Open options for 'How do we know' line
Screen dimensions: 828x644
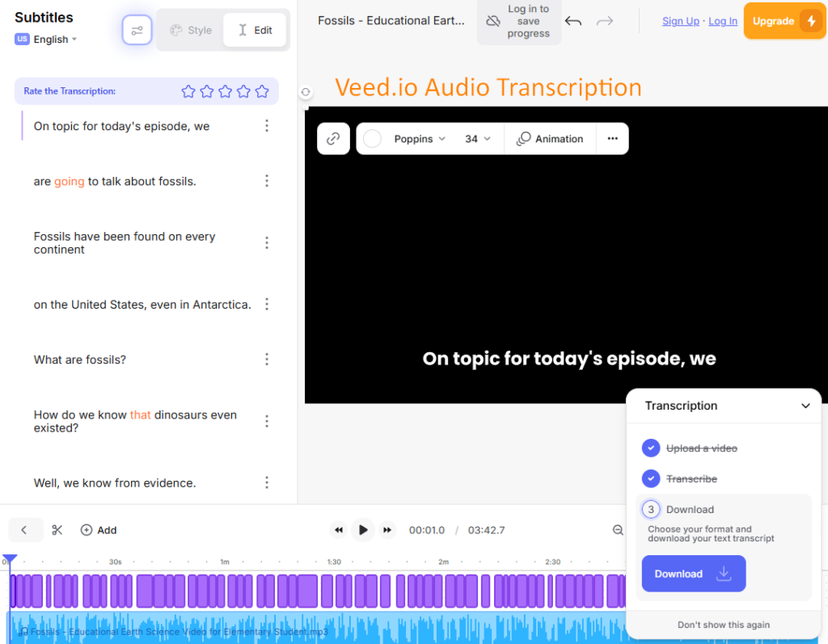click(267, 421)
